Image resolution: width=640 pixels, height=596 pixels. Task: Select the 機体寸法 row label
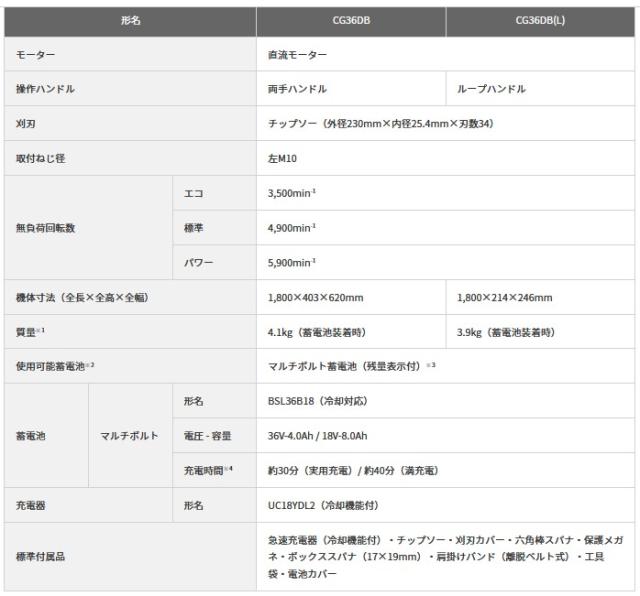[x=82, y=297]
